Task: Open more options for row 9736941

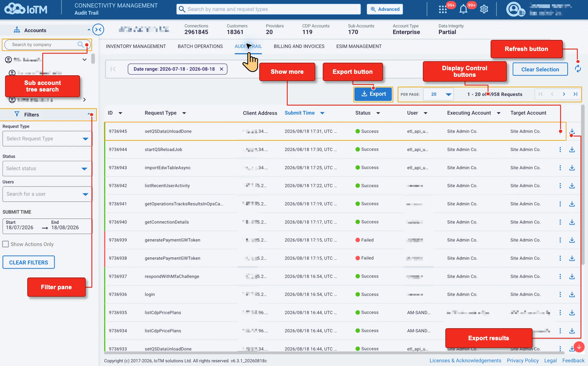Action: click(x=560, y=204)
